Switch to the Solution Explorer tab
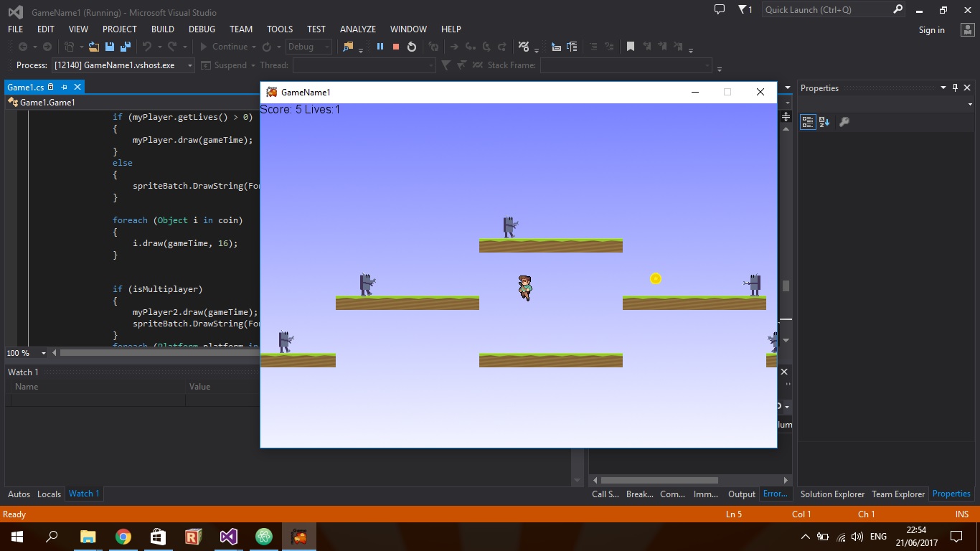Viewport: 980px width, 551px height. pos(832,494)
